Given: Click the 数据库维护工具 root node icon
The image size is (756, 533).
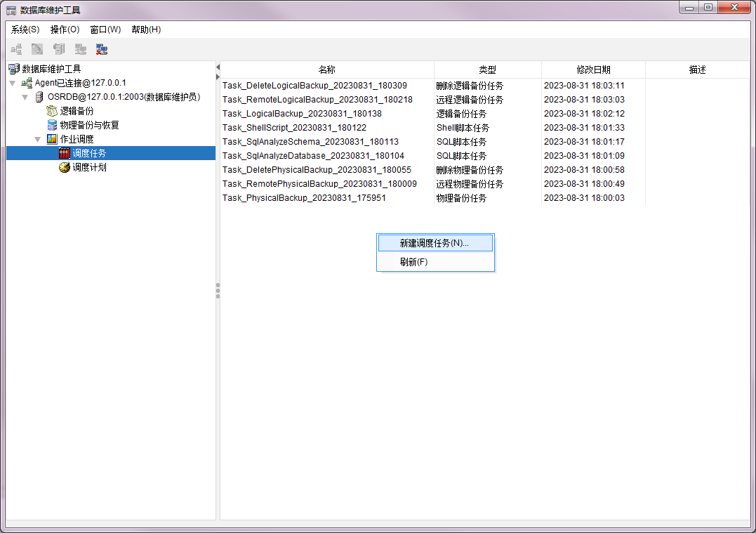Looking at the screenshot, I should (14, 69).
